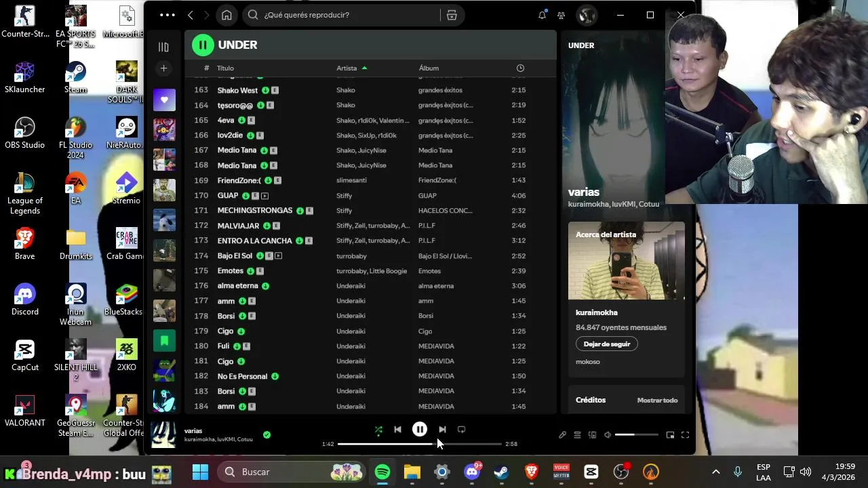Click the green pause button beside UNDER
Screen dimensions: 868x488
202,45
